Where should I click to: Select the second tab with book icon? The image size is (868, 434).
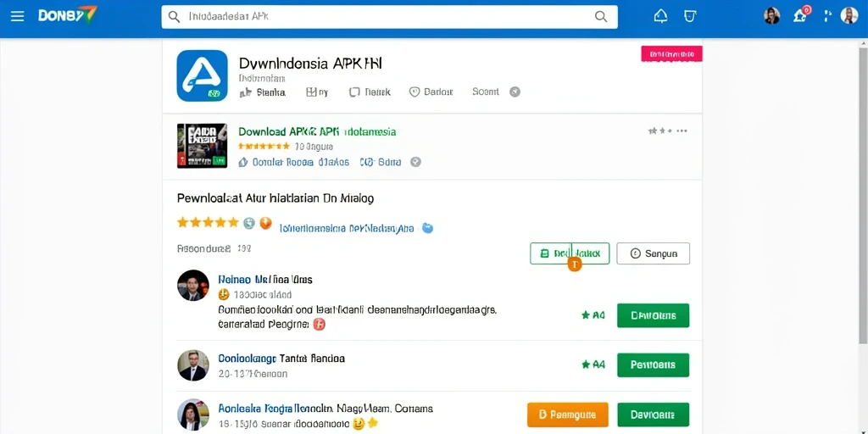click(317, 92)
